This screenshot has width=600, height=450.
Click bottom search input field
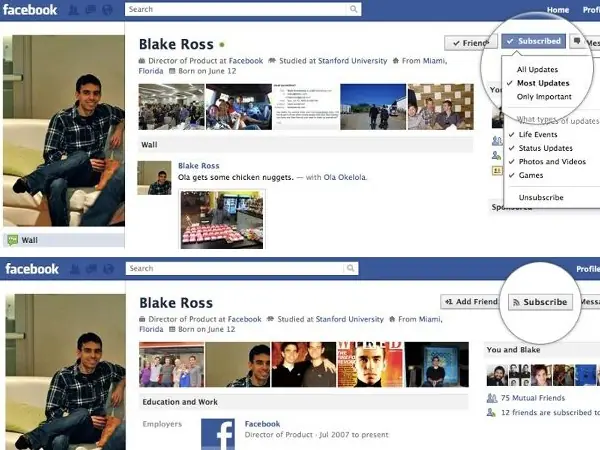click(x=242, y=268)
